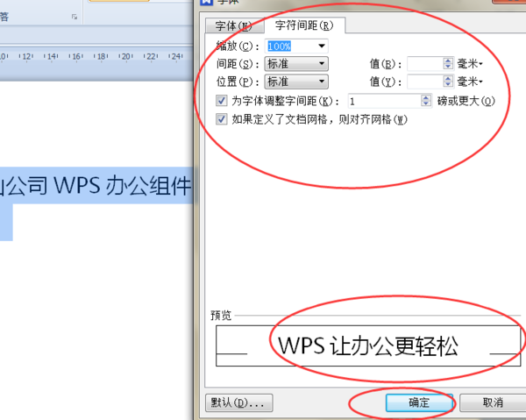Click the 预览 preview text WPS 让办公更轻松
This screenshot has height=420, width=526.
coord(368,345)
